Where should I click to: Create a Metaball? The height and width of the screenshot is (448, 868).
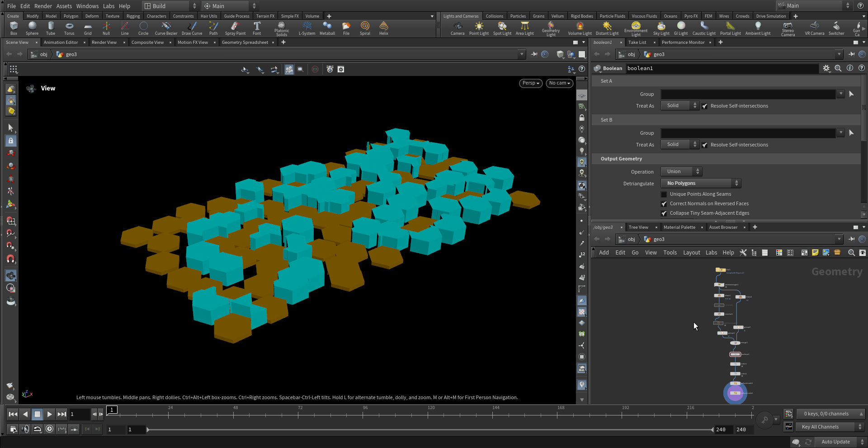click(x=327, y=28)
